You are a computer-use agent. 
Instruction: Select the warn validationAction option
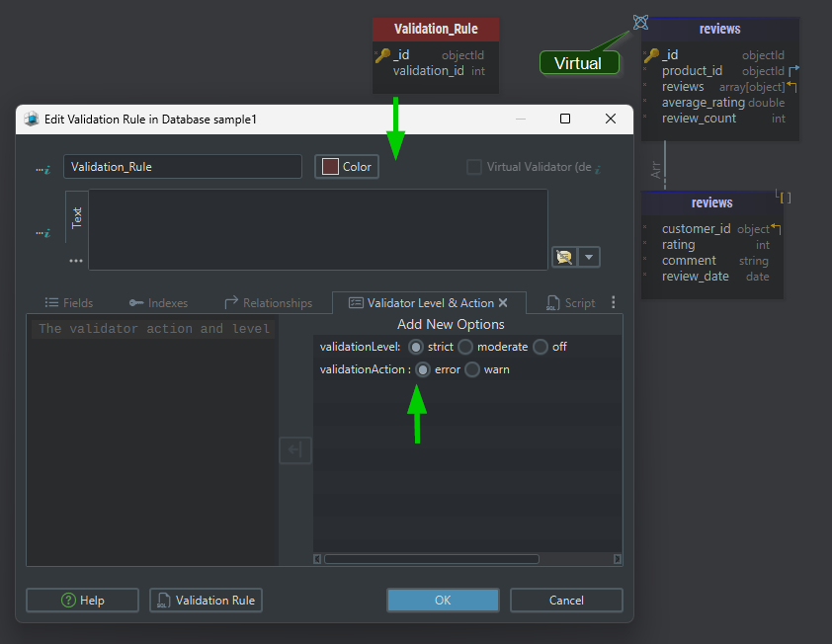(472, 369)
